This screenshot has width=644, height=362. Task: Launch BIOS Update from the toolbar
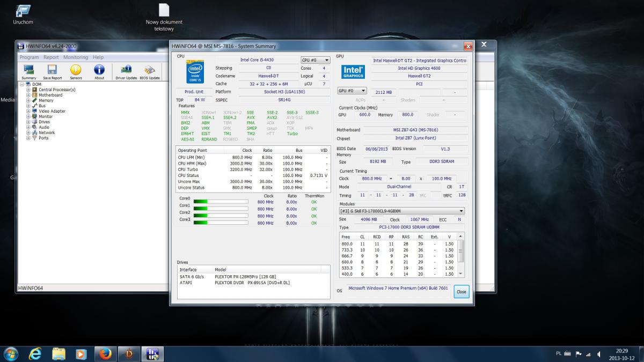(x=150, y=72)
